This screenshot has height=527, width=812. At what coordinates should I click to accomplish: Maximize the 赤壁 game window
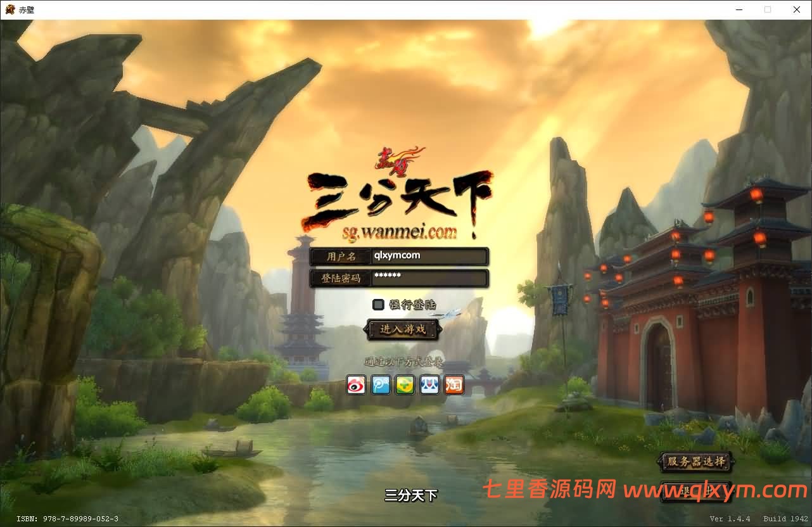tap(768, 10)
